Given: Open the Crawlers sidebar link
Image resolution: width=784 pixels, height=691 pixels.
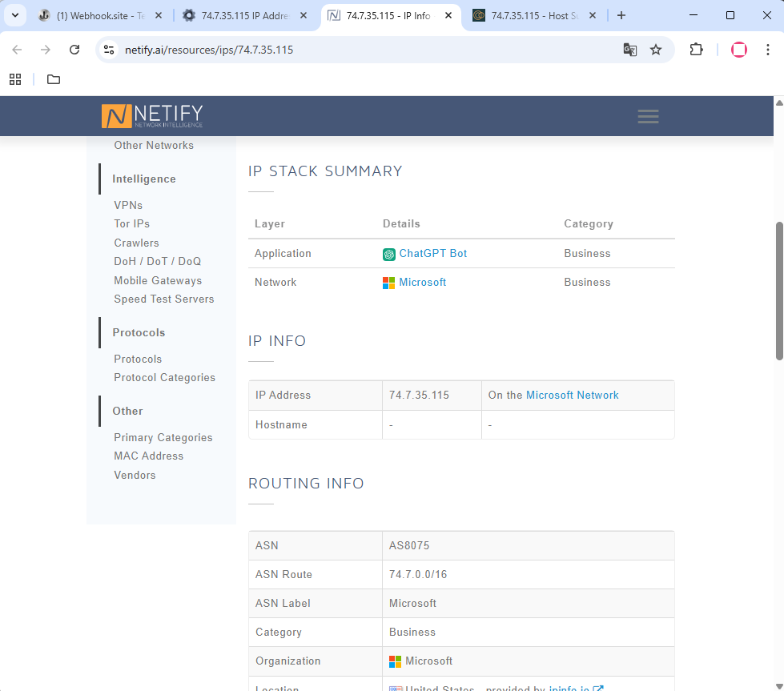Looking at the screenshot, I should pos(136,243).
